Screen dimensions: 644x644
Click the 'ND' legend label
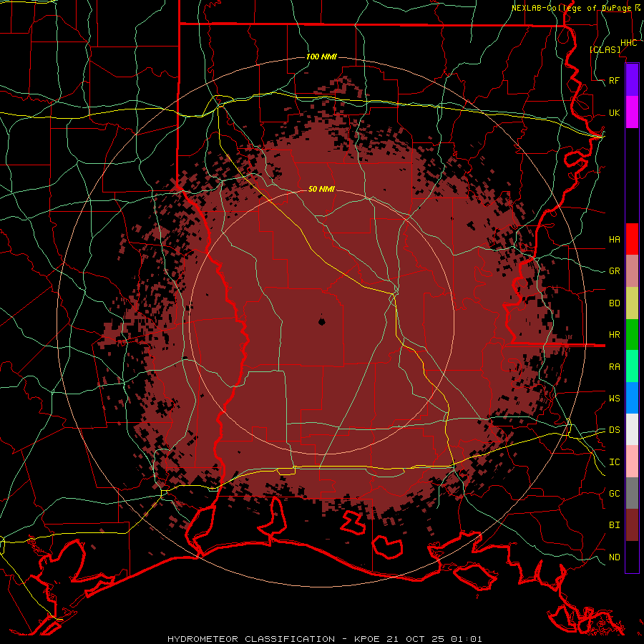point(615,557)
